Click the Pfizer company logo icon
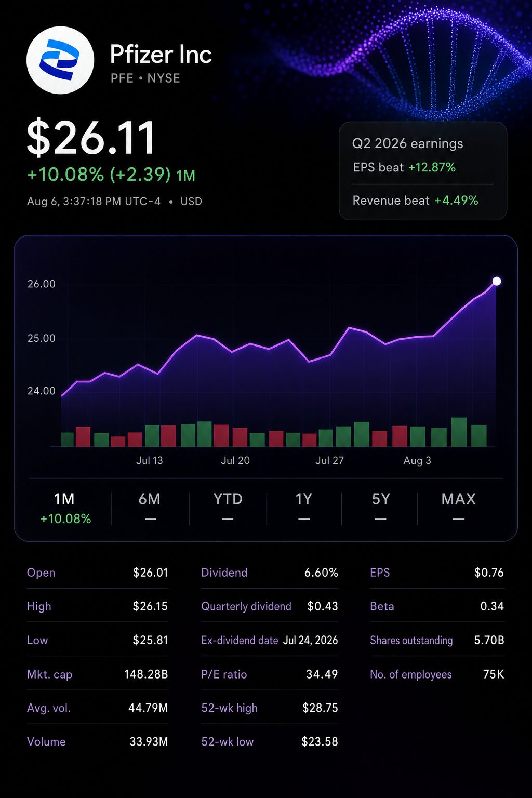Screen dimensions: 532x798 (x=60, y=60)
